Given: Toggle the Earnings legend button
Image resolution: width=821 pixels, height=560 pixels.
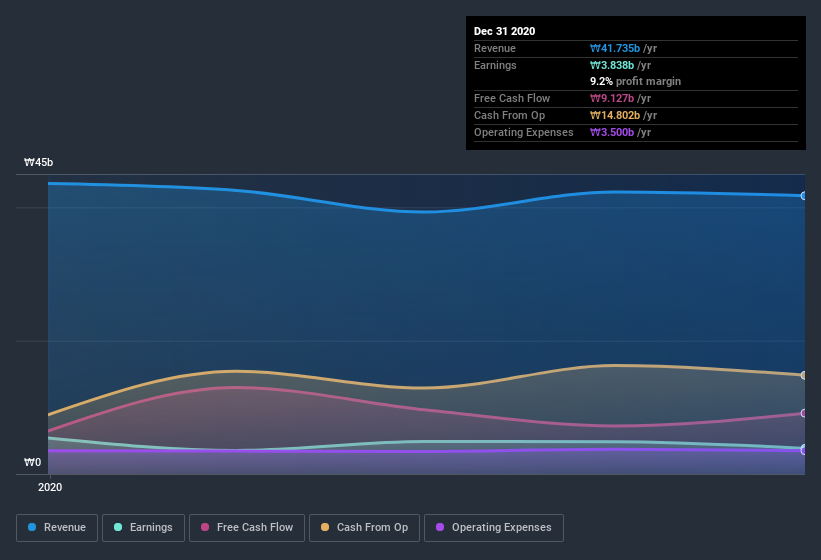Looking at the screenshot, I should tap(143, 528).
